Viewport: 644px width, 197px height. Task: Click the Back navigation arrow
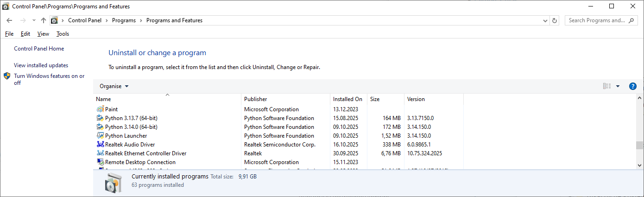click(x=9, y=20)
